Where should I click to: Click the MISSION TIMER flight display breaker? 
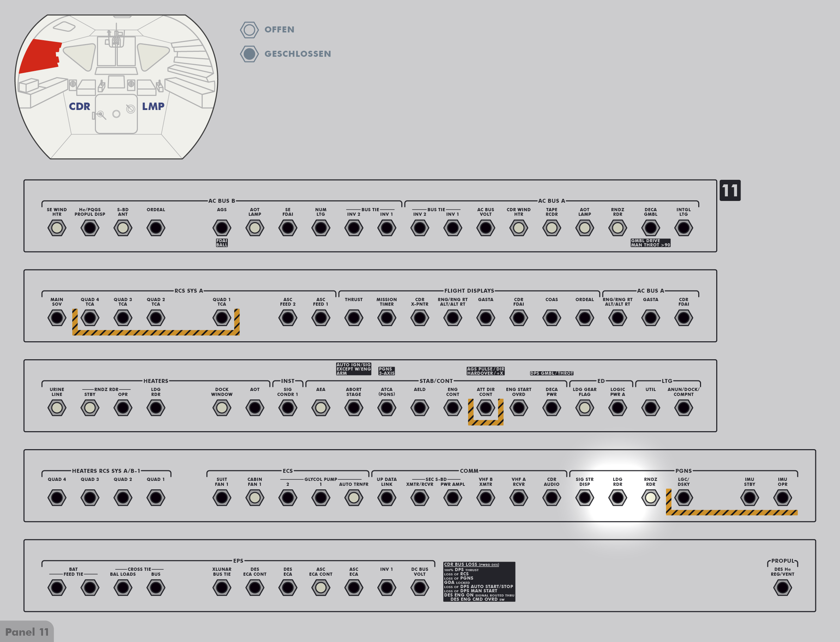386,318
